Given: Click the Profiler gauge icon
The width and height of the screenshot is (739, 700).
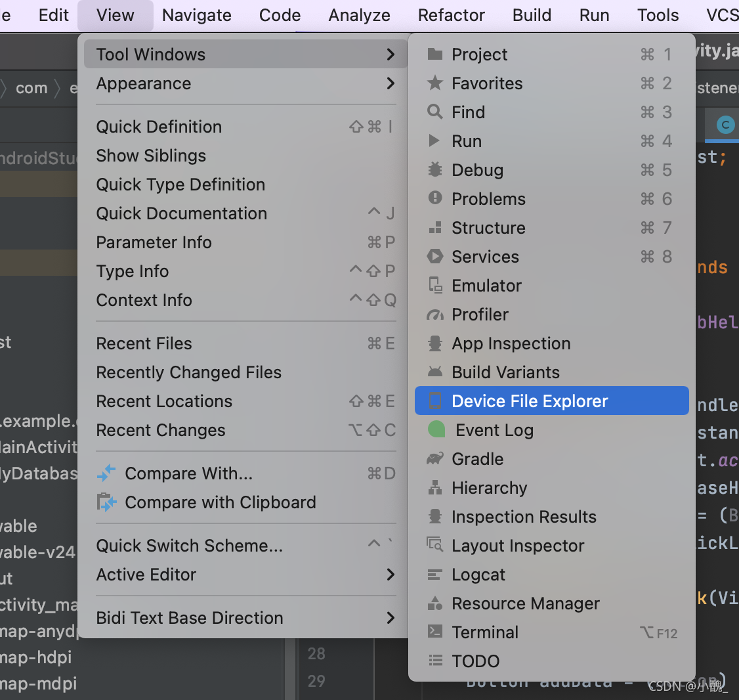Looking at the screenshot, I should tap(434, 315).
